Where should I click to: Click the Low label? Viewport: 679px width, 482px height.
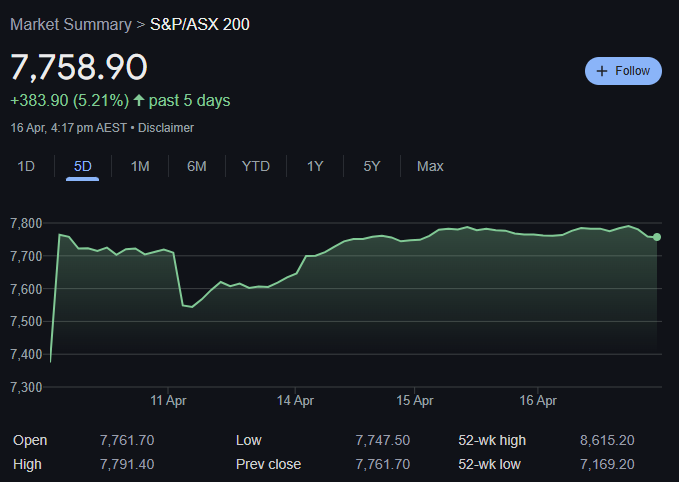(249, 440)
